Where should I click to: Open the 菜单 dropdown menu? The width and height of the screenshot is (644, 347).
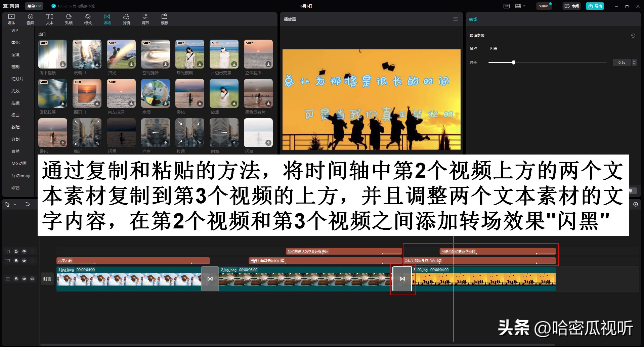point(35,6)
